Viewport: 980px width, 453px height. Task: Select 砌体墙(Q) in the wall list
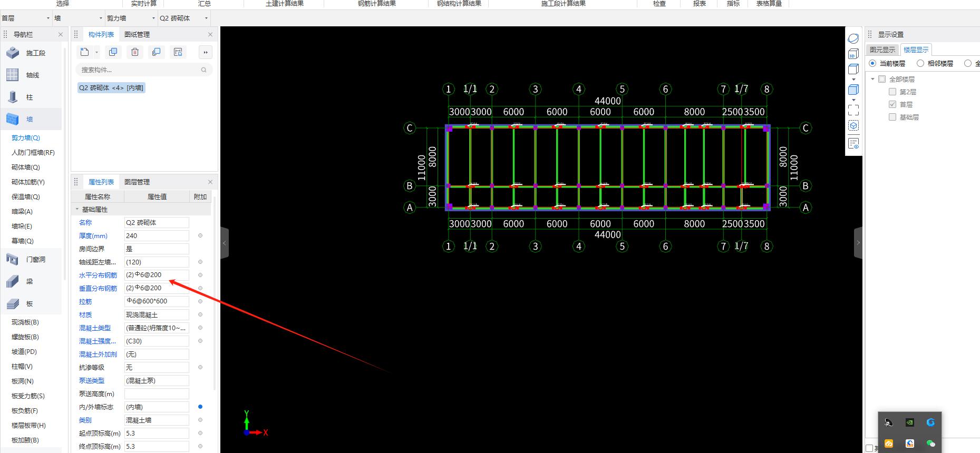26,167
